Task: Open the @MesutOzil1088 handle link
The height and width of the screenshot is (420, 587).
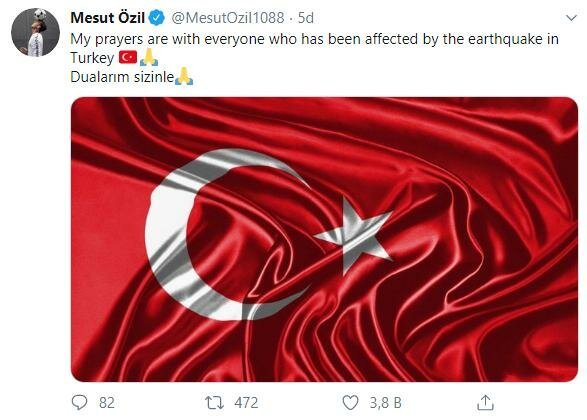Action: click(x=228, y=18)
